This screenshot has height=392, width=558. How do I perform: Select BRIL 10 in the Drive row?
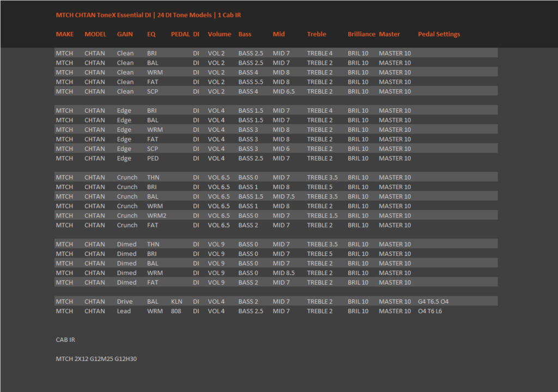(358, 302)
